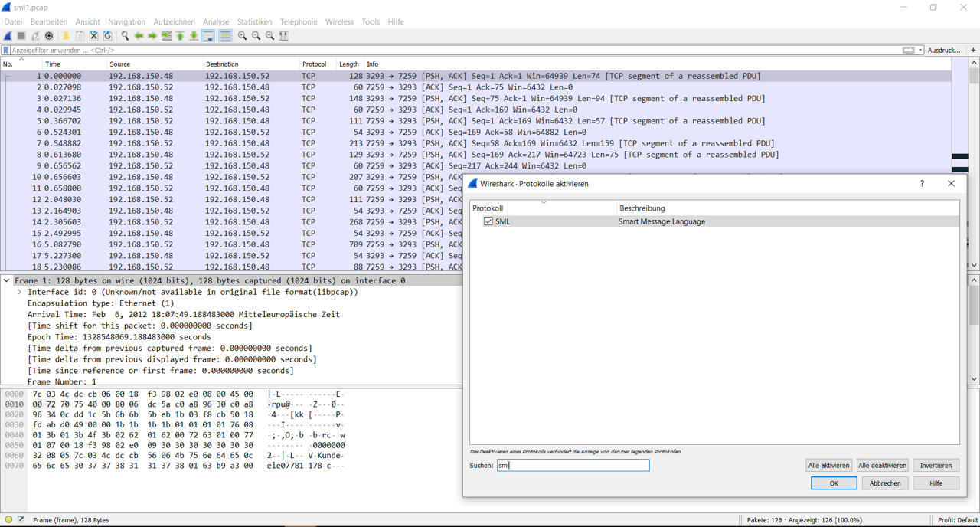
Task: Click the reset zoom to normal icon
Action: pyautogui.click(x=269, y=36)
